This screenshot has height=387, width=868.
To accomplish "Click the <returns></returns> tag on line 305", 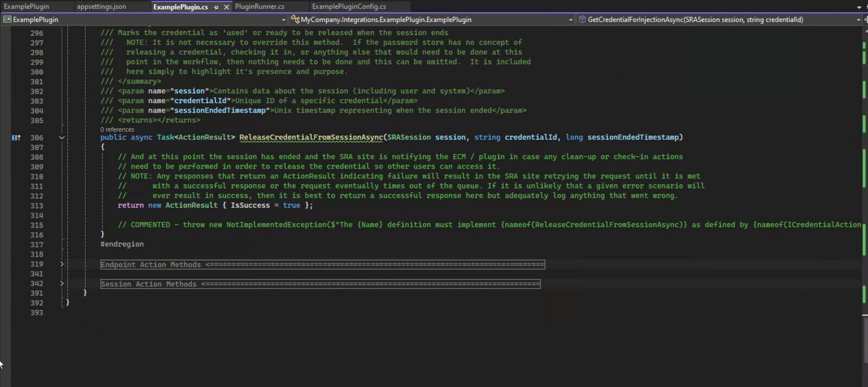I will (159, 120).
